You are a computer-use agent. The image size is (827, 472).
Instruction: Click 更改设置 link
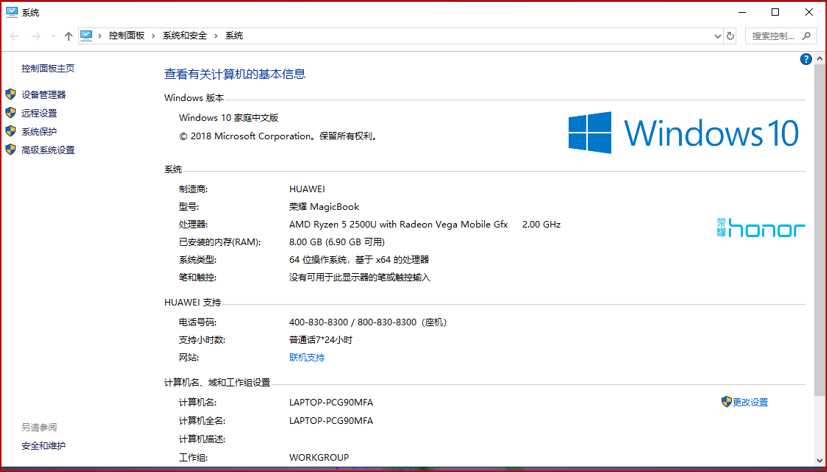(750, 402)
